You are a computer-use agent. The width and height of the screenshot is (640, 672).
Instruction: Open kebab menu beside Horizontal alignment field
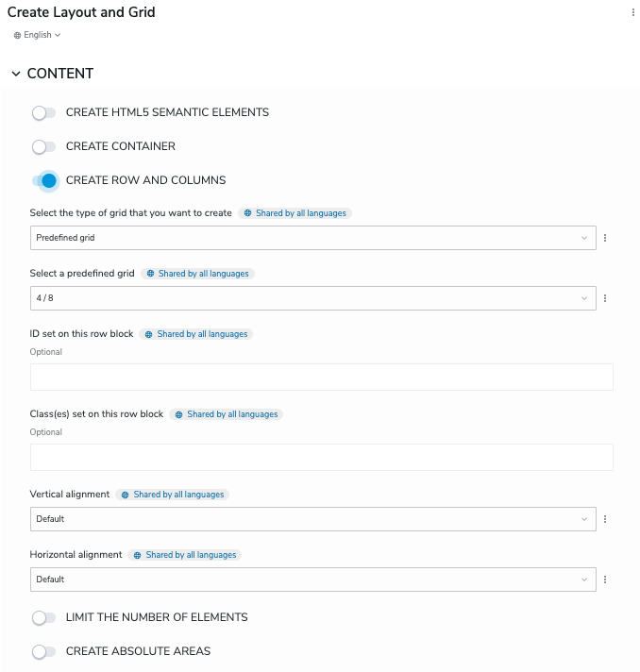[604, 580]
